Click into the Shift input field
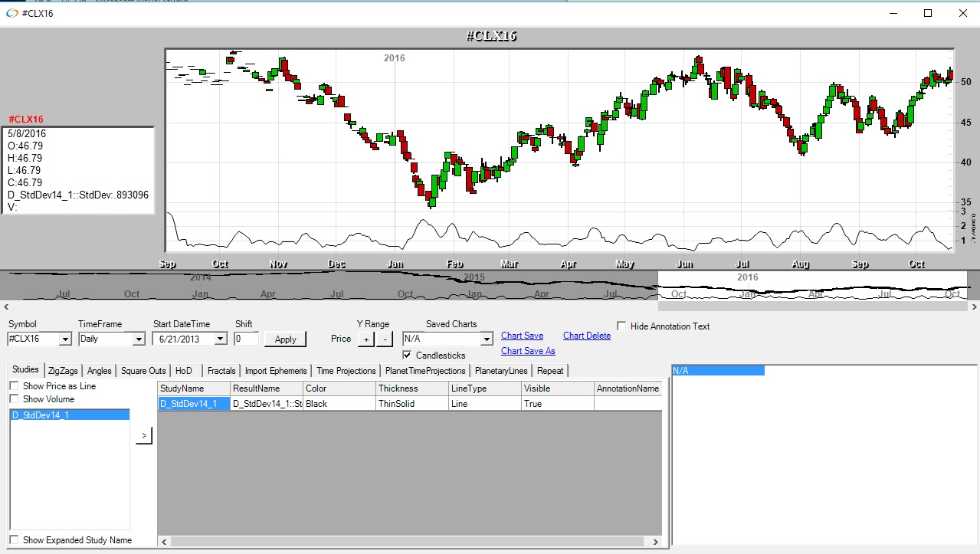The height and width of the screenshot is (554, 980). point(247,339)
